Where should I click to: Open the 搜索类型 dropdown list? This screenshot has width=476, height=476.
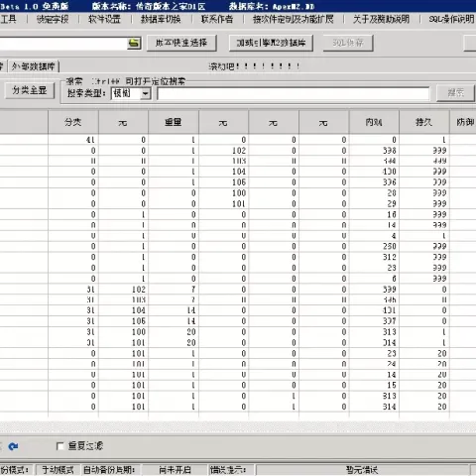point(145,93)
